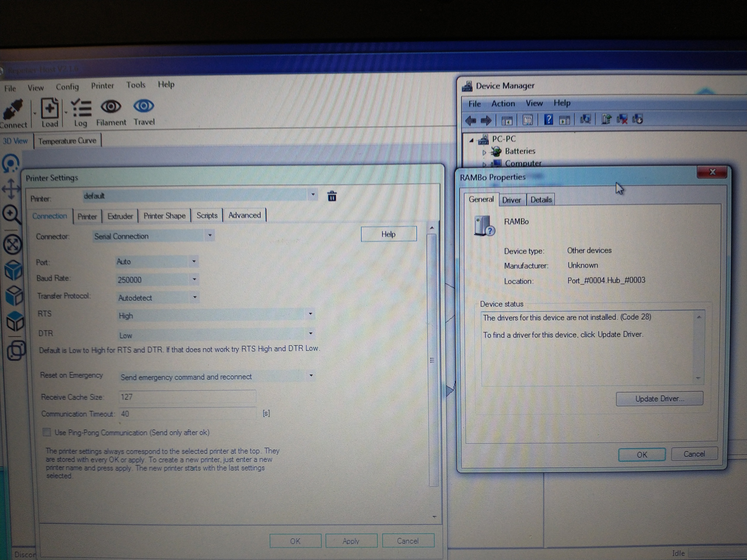747x560 pixels.
Task: Click the Connect plug icon in Repetier-Host
Action: [x=14, y=109]
